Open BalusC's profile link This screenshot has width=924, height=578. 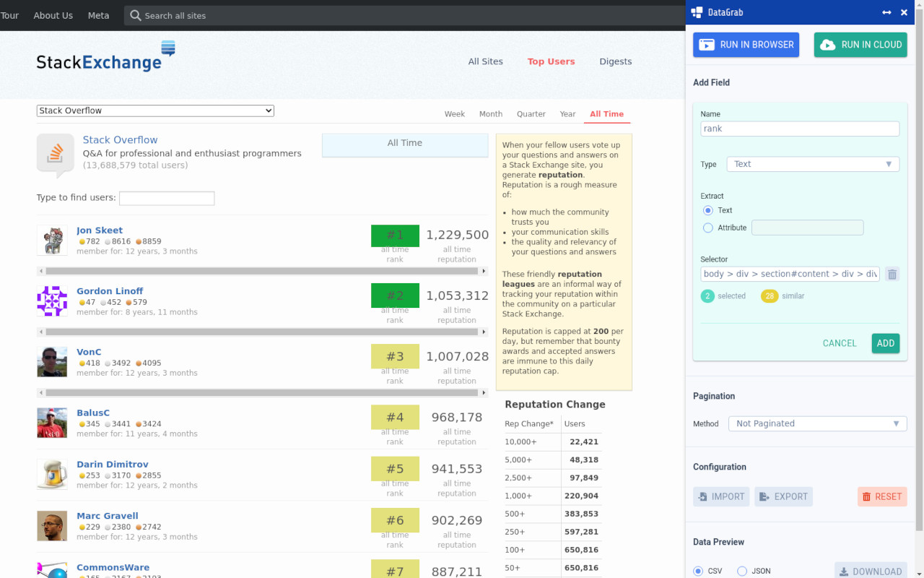click(93, 413)
